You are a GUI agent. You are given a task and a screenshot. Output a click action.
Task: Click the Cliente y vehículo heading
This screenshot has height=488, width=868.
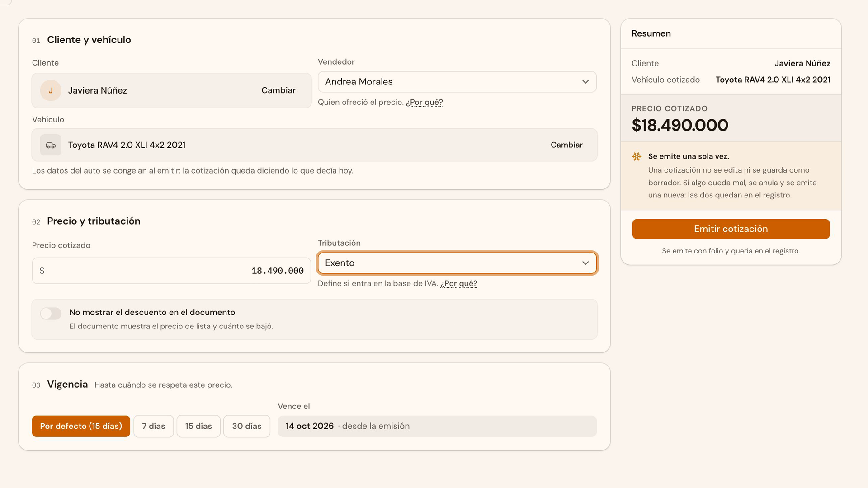89,40
